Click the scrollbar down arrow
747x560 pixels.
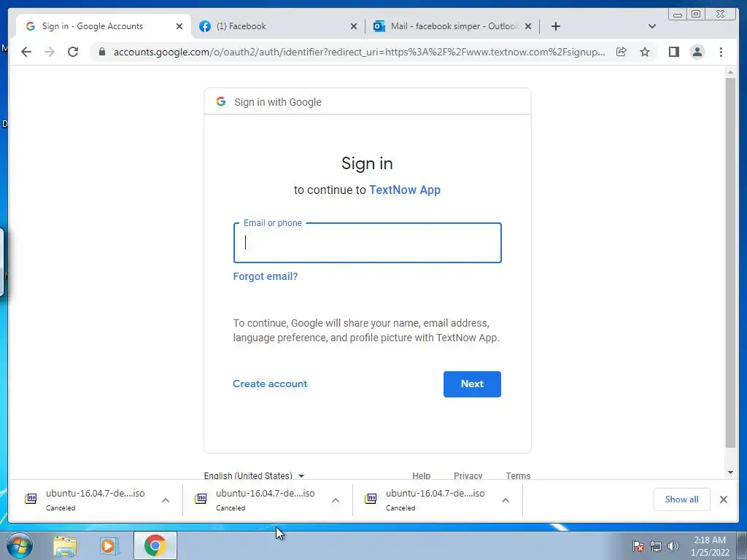730,472
